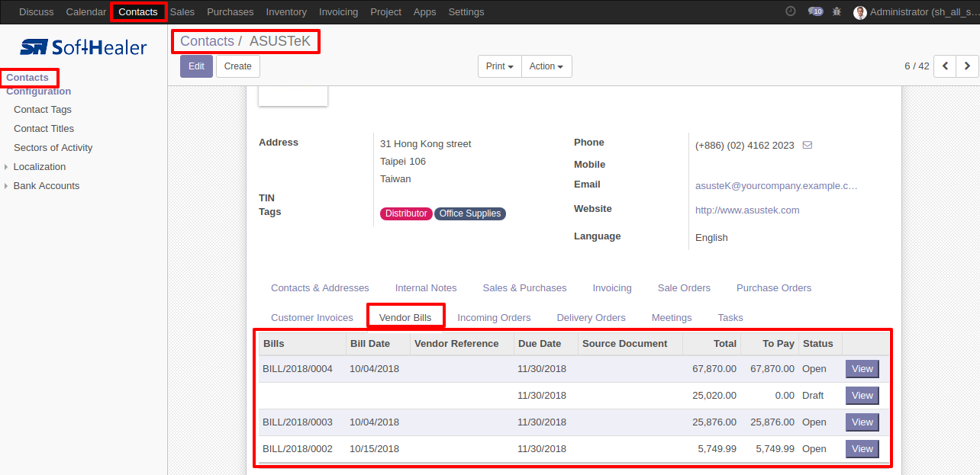Image resolution: width=980 pixels, height=475 pixels.
Task: Expand the Bank Accounts menu section
Action: 47,186
